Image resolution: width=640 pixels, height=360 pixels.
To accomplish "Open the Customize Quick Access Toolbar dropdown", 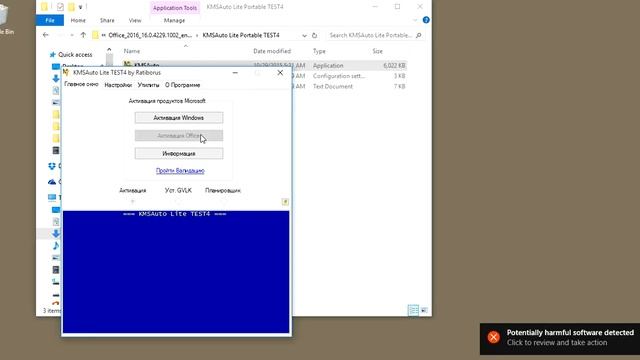I will [x=80, y=7].
